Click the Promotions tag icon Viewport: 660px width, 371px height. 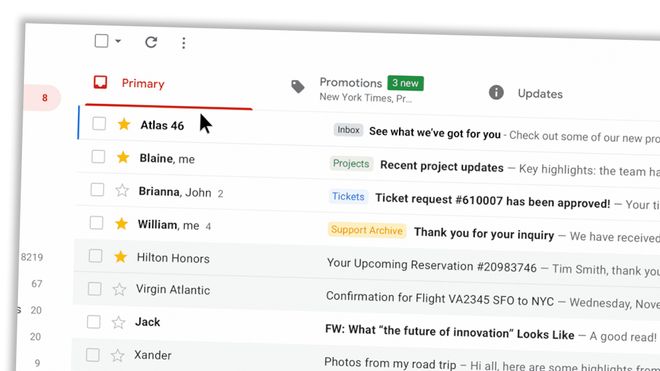click(298, 86)
